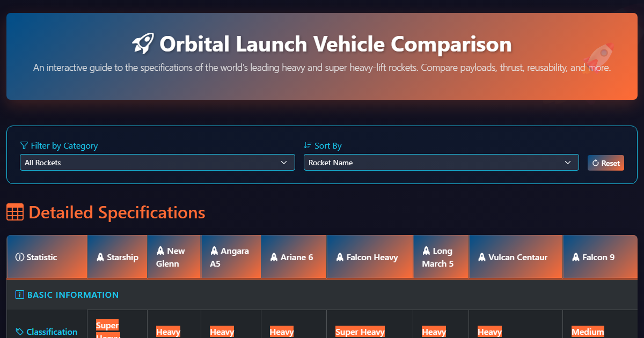Click the Classification row label
The width and height of the screenshot is (644, 338).
pyautogui.click(x=52, y=332)
